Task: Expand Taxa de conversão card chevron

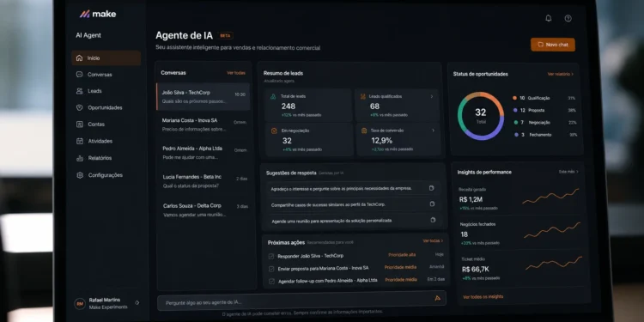Action: coord(433,131)
